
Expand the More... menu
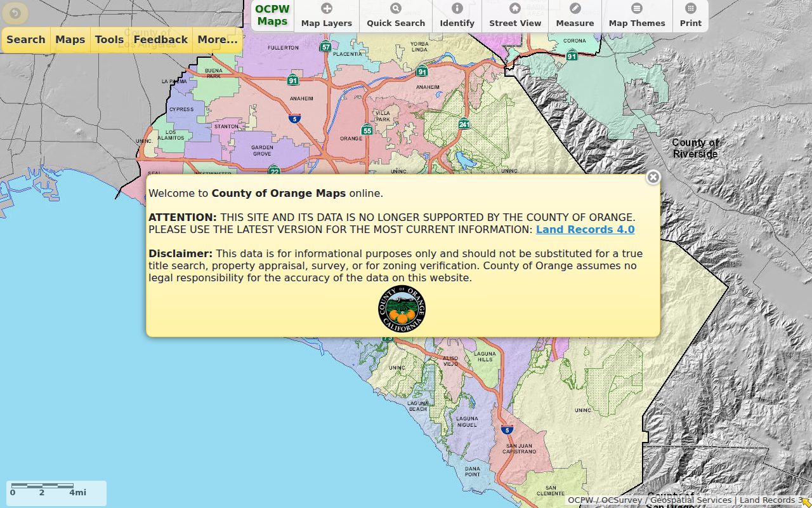[217, 39]
